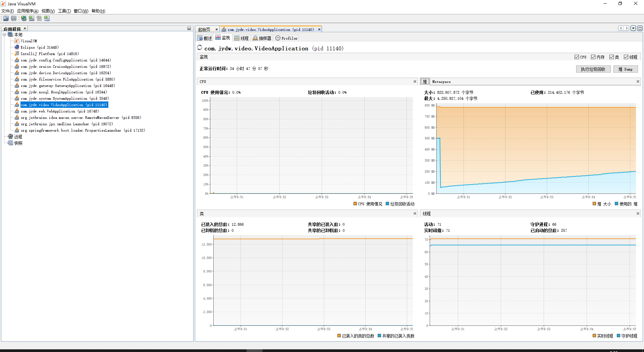644x352 pixels.
Task: Close the CPU chart panel
Action: coord(415,82)
